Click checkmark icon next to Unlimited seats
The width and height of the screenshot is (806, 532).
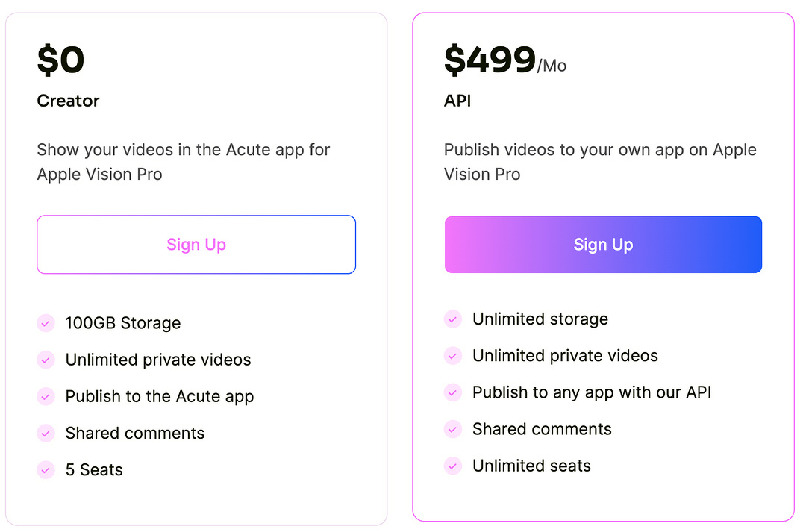point(453,466)
